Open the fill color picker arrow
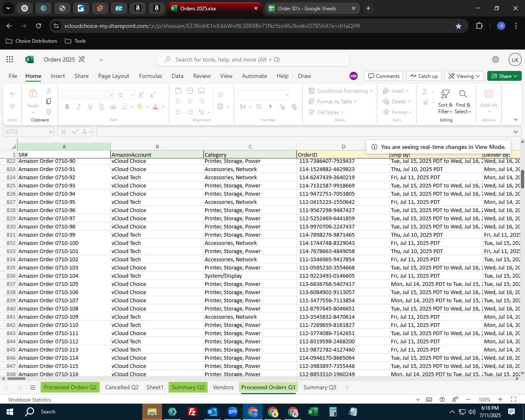This screenshot has height=420, width=525. (147, 107)
